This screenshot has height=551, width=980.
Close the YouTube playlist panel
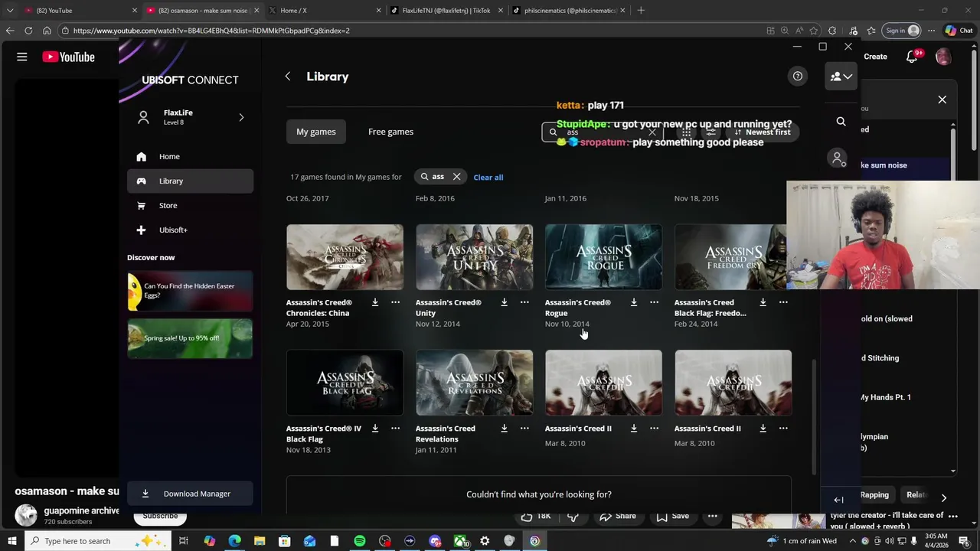[942, 99]
